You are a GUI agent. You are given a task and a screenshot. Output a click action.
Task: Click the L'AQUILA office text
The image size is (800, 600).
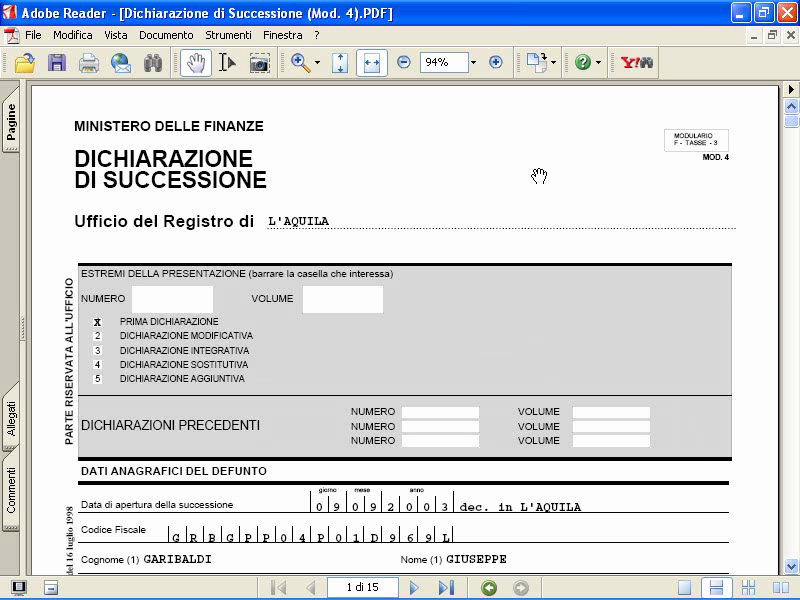tap(298, 221)
